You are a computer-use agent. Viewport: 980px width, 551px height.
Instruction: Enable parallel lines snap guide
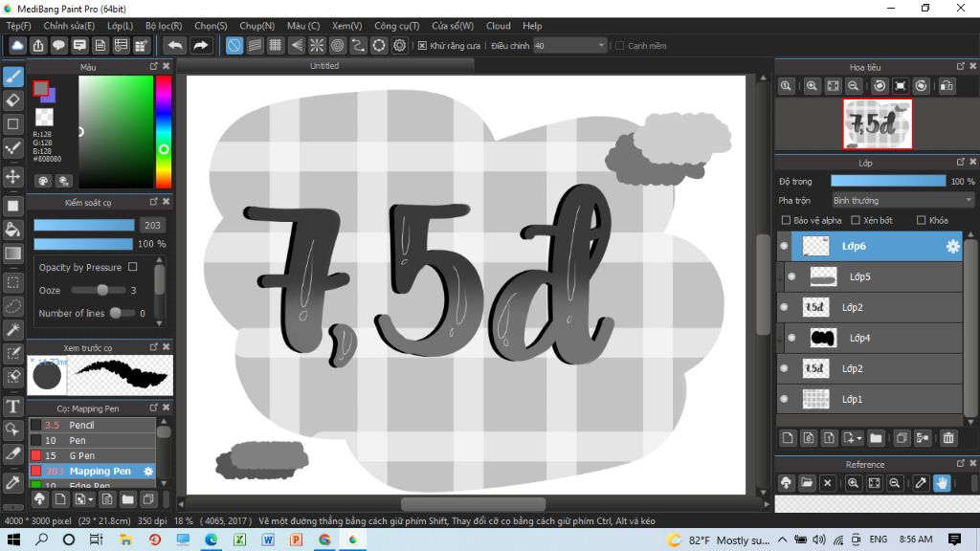coord(255,46)
